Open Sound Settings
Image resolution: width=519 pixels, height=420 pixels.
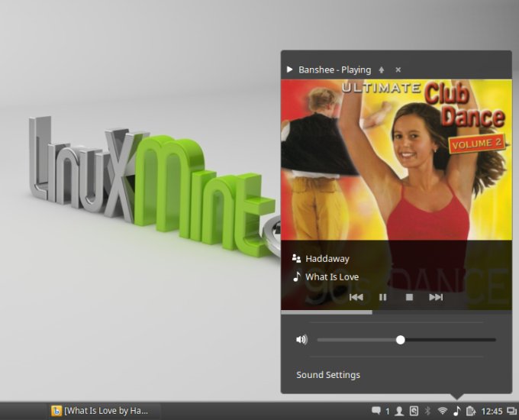(x=328, y=375)
